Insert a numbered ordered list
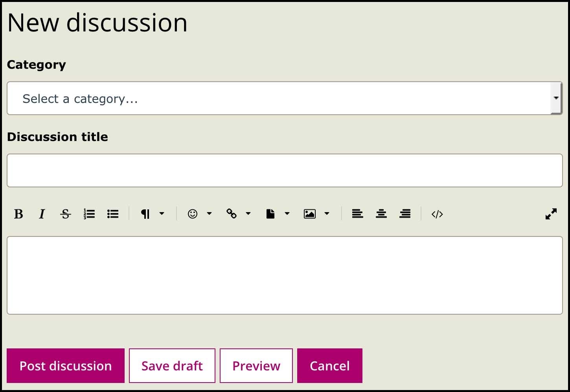This screenshot has width=570, height=392. (89, 214)
